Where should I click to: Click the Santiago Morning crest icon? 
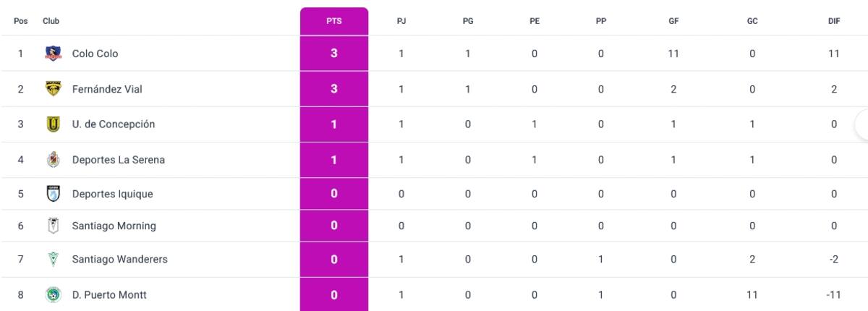point(53,226)
